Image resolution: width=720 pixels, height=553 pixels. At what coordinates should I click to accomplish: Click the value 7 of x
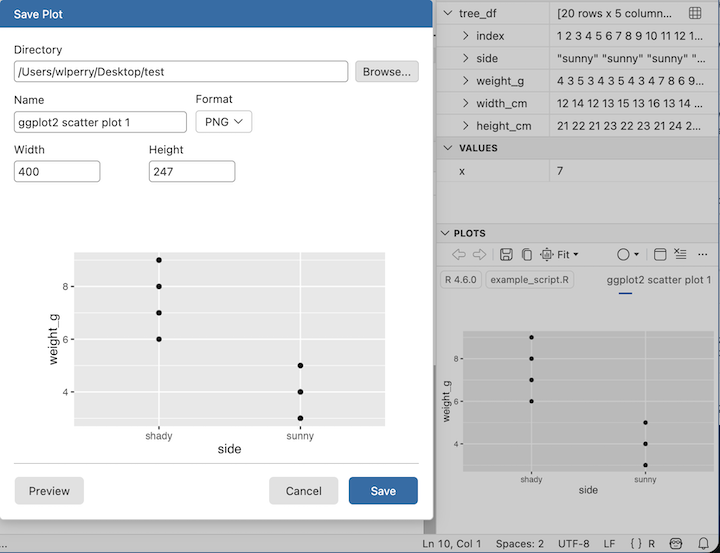[x=560, y=171]
